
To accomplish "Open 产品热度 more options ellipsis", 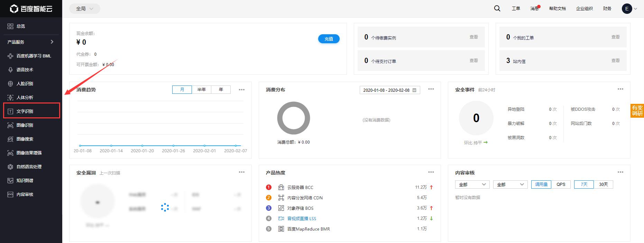I will (x=431, y=172).
